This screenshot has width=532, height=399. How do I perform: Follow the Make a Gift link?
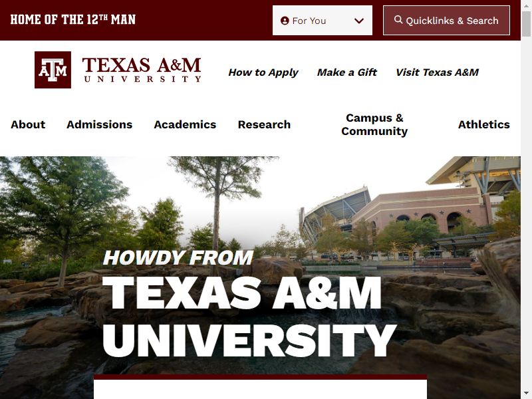click(x=346, y=72)
